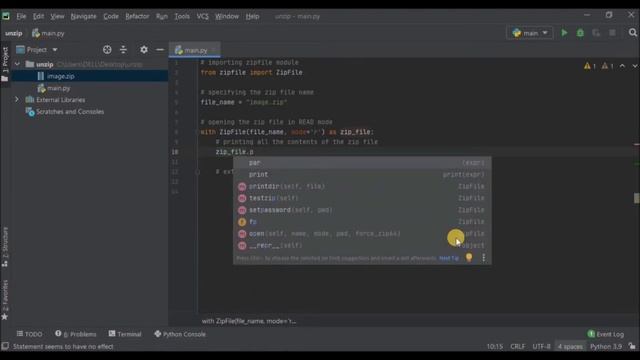The width and height of the screenshot is (640, 360).
Task: Choose the print completion suggestion
Action: 362,174
